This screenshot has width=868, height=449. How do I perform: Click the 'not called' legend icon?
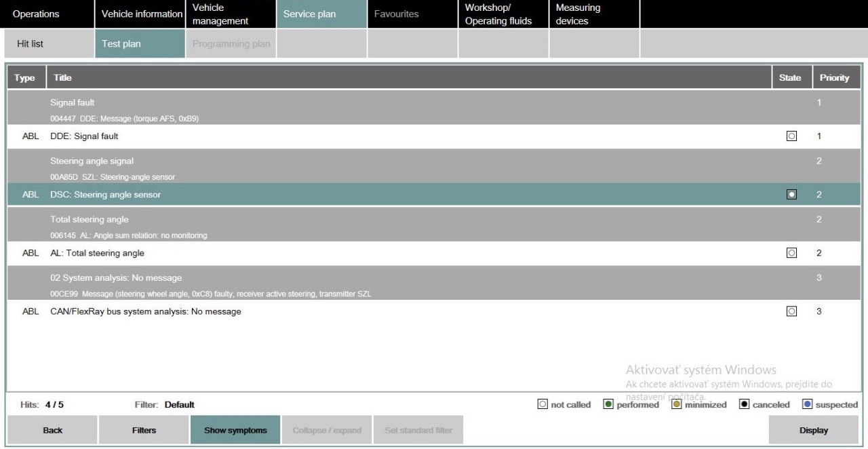(542, 405)
